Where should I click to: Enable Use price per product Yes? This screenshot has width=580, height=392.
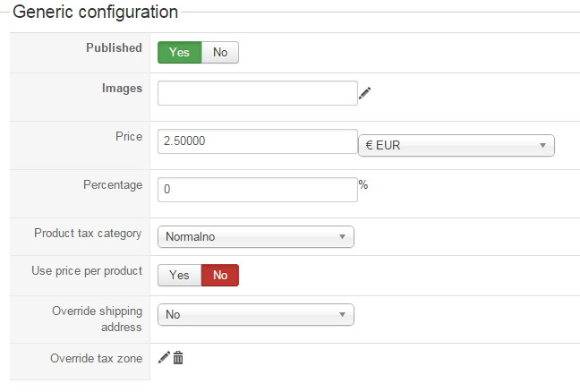(179, 275)
